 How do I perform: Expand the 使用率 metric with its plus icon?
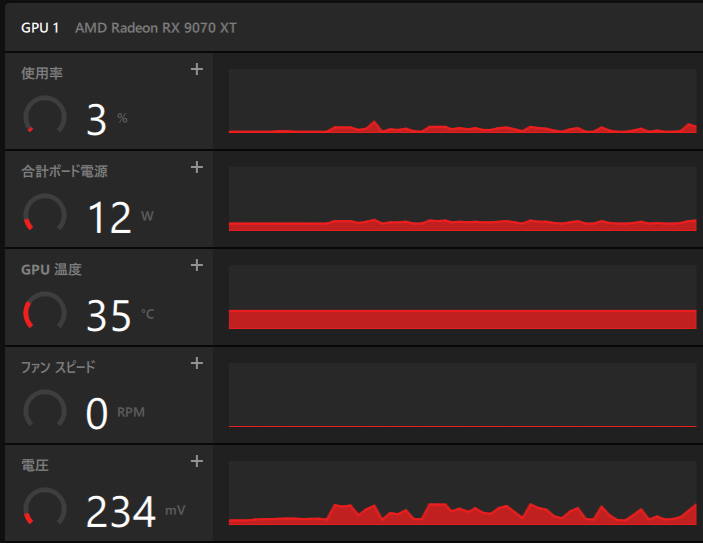coord(197,69)
